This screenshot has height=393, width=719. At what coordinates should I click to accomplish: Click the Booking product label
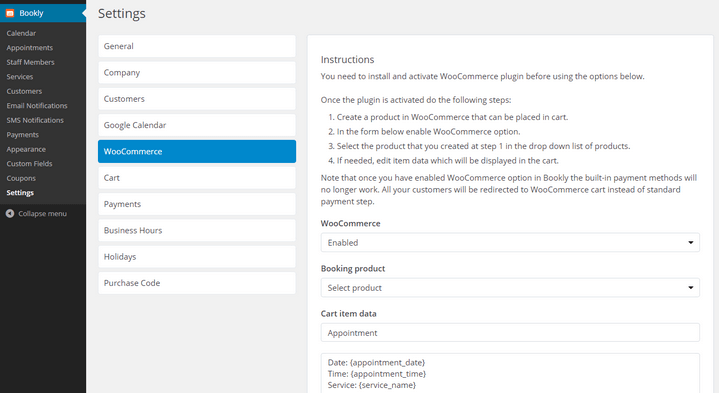click(353, 269)
